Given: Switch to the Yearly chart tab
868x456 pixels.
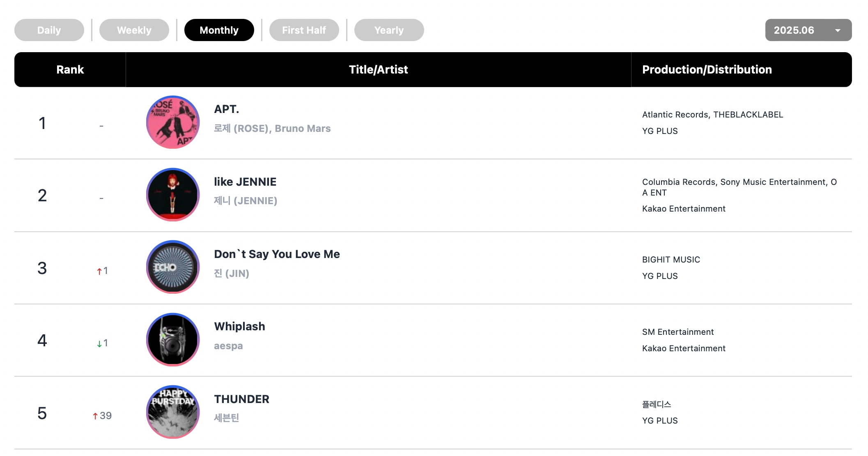Looking at the screenshot, I should [x=389, y=30].
